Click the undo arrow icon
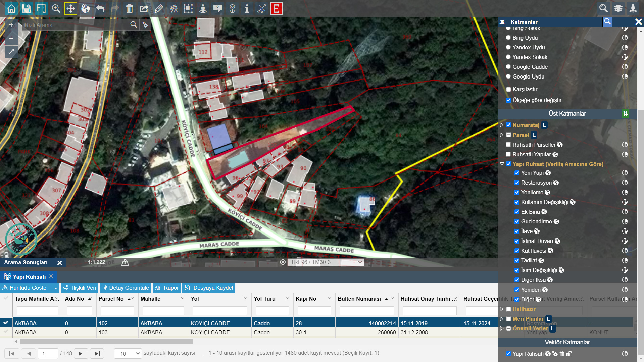The image size is (644, 362). [x=100, y=8]
